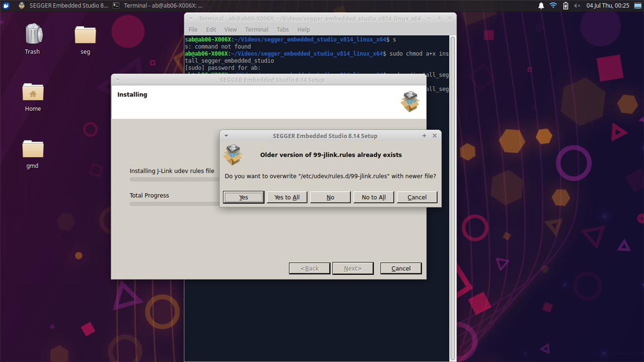Click the battery indicator in panel
Image resolution: width=644 pixels, height=362 pixels.
pos(566,6)
